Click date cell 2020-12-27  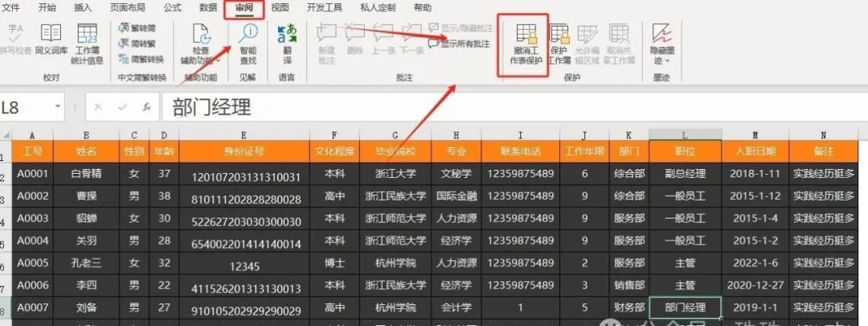pyautogui.click(x=755, y=285)
